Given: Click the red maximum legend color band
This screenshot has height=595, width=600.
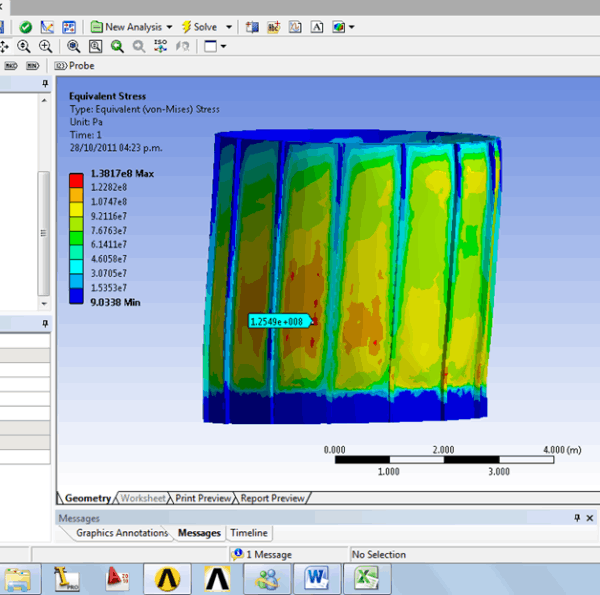Looking at the screenshot, I should (76, 178).
